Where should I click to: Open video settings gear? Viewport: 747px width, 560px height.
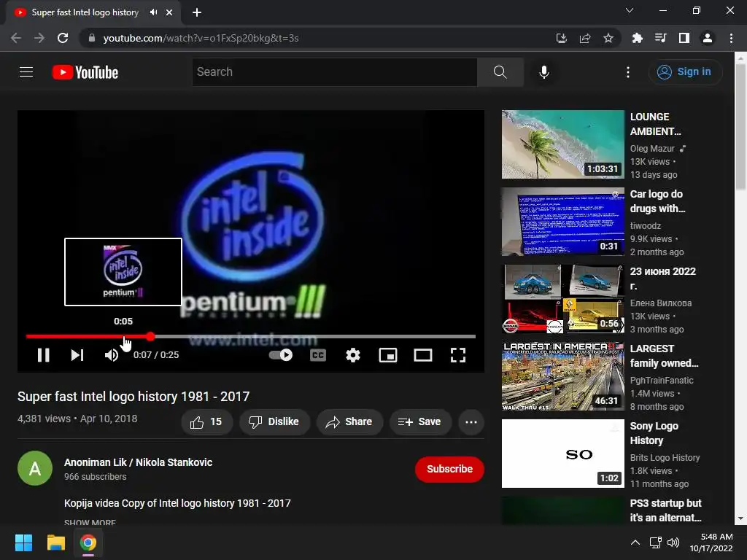pos(353,355)
